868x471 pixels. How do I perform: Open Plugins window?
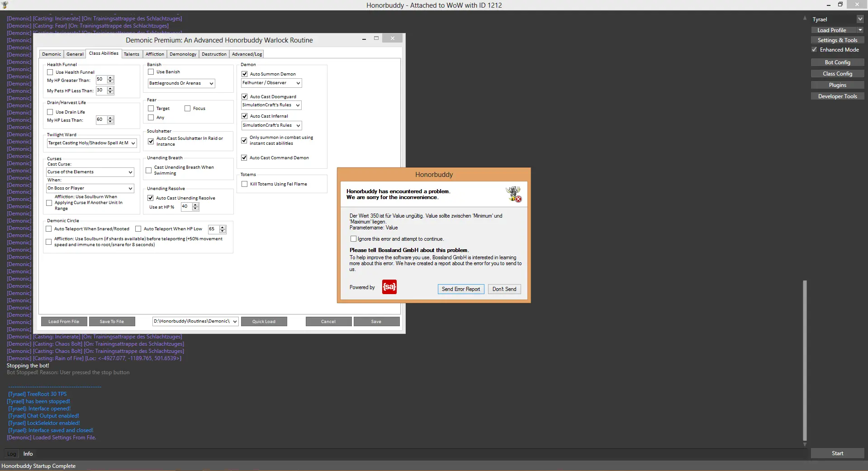(x=837, y=85)
